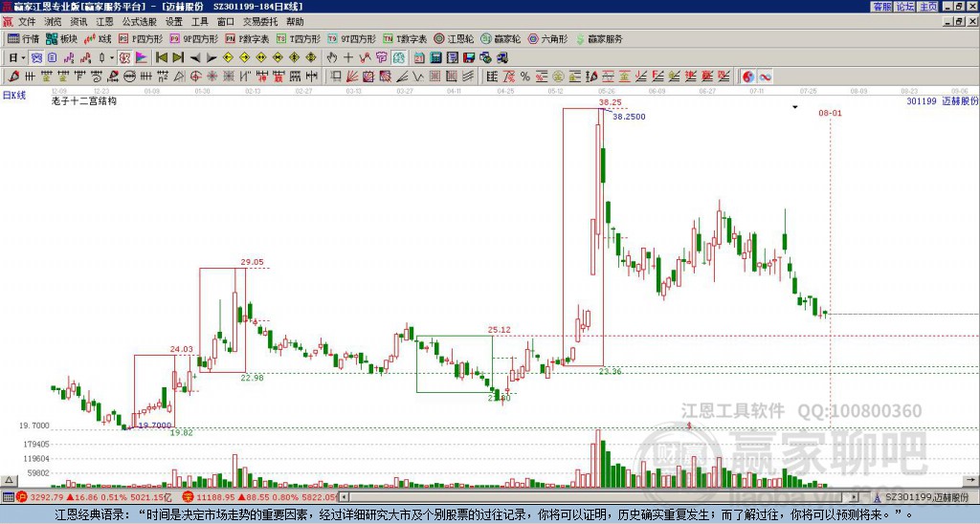Open the 江恩轮 tool

454,38
